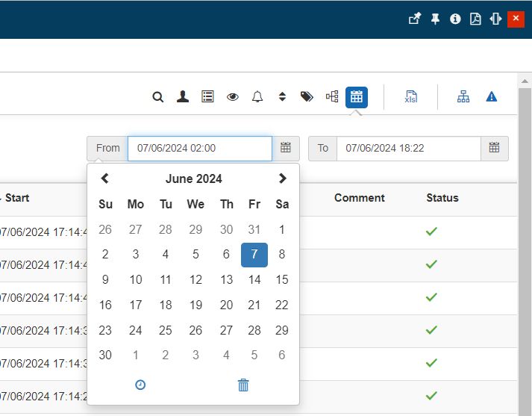Click the blue warning triangle icon
This screenshot has height=416, width=532.
(491, 97)
